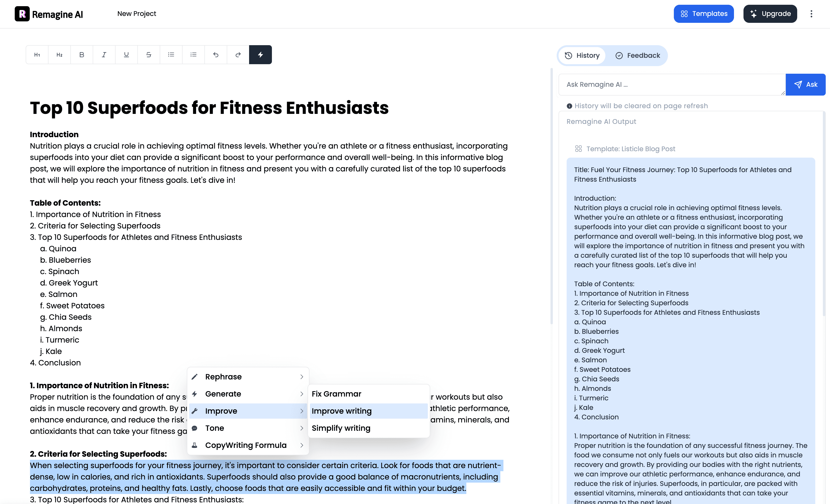Toggle bold formatting in toolbar
Image resolution: width=830 pixels, height=504 pixels.
coord(82,55)
